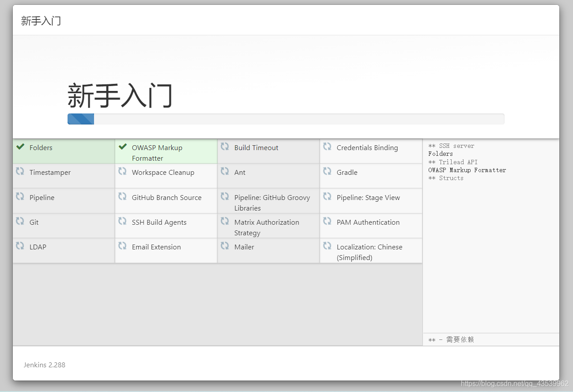Click the Jenkins 2.288 version text
This screenshot has height=392, width=573.
tap(45, 365)
